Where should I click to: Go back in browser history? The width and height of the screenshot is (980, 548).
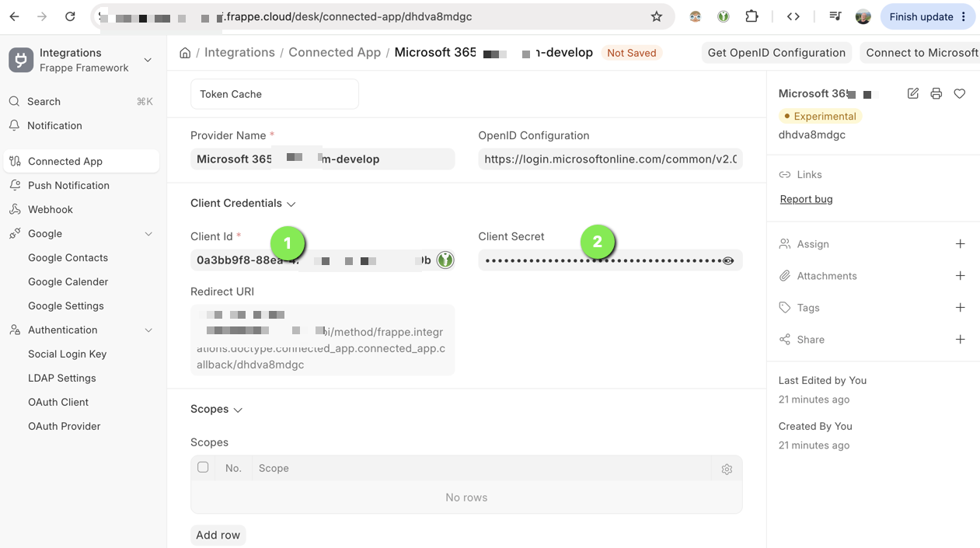tap(15, 16)
